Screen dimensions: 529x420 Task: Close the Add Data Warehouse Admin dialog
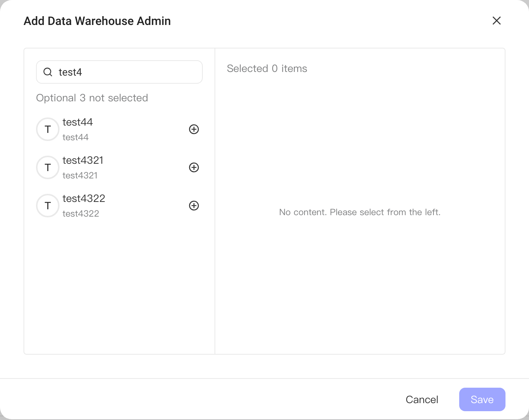pos(497,21)
